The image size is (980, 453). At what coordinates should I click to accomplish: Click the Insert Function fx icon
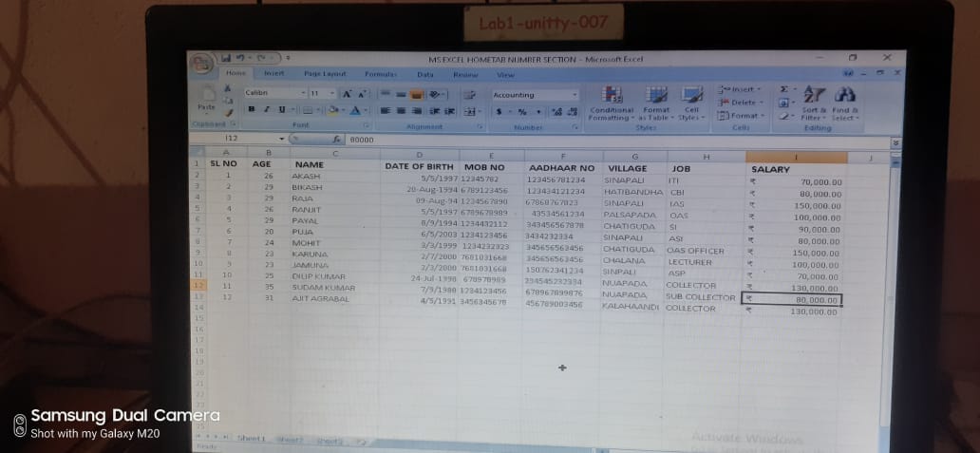tap(336, 140)
